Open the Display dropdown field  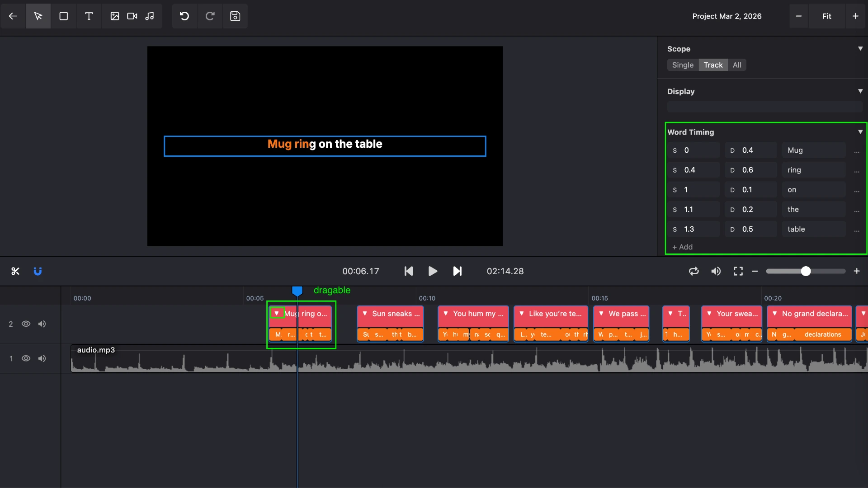[765, 107]
